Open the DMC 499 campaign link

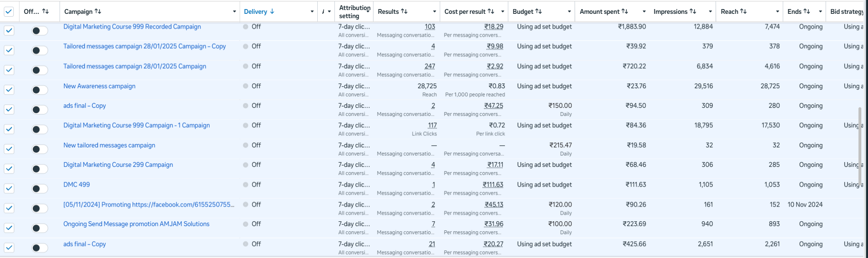tap(76, 185)
